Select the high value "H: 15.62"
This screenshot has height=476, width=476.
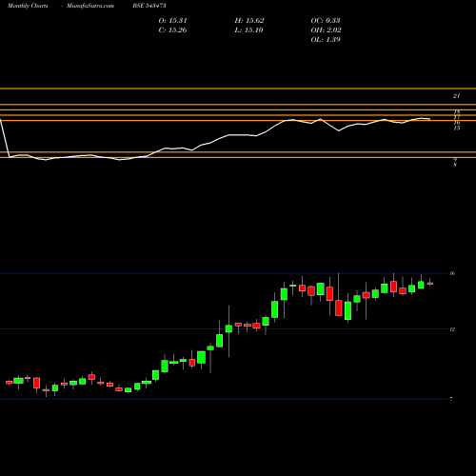[249, 21]
